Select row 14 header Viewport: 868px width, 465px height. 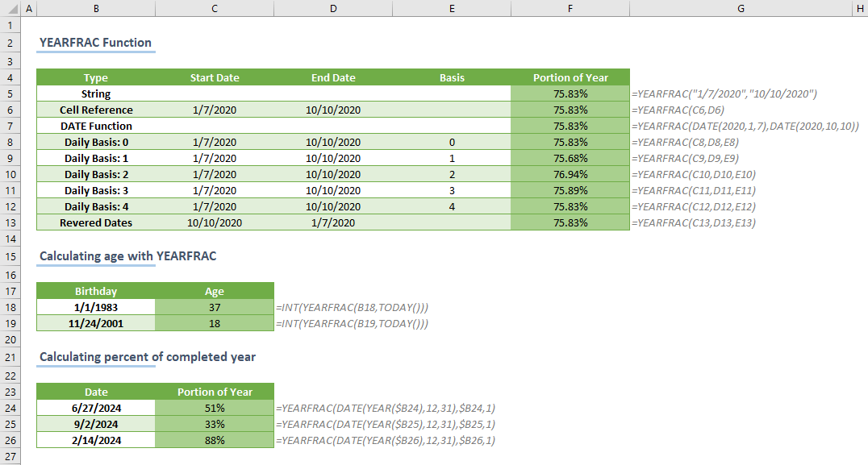pos(10,239)
